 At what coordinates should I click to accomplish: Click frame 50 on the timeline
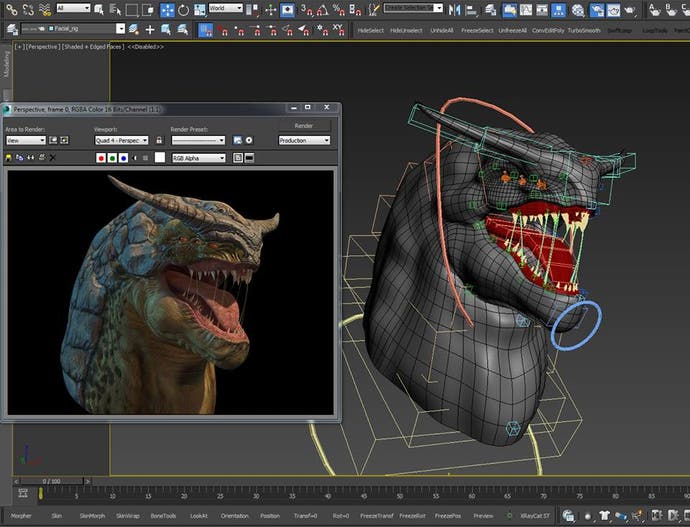coord(400,496)
